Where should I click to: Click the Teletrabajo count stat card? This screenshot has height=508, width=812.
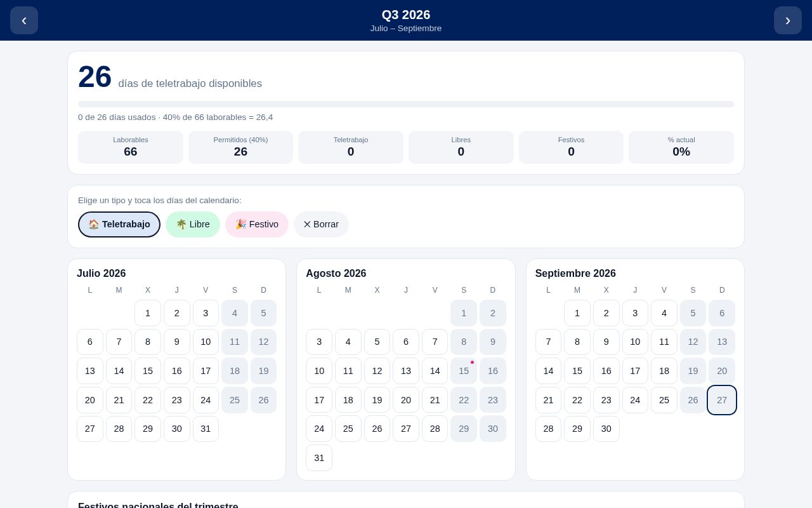click(351, 147)
